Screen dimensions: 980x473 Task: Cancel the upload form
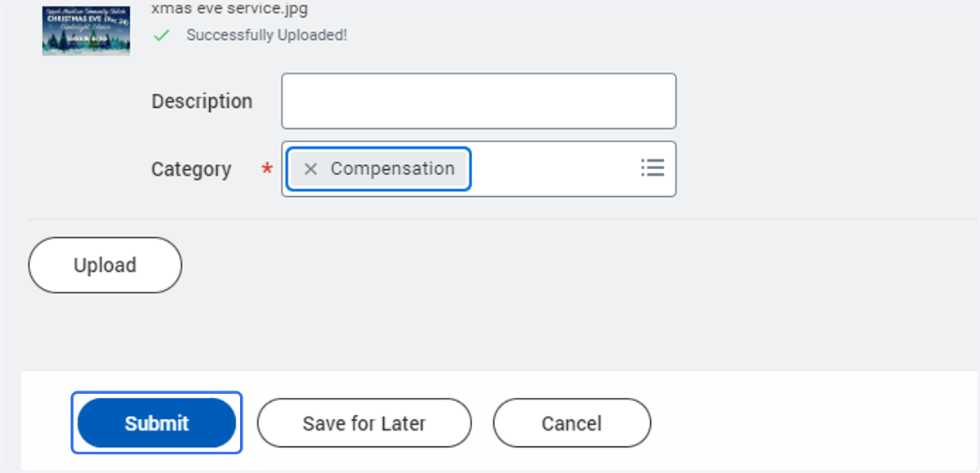572,423
